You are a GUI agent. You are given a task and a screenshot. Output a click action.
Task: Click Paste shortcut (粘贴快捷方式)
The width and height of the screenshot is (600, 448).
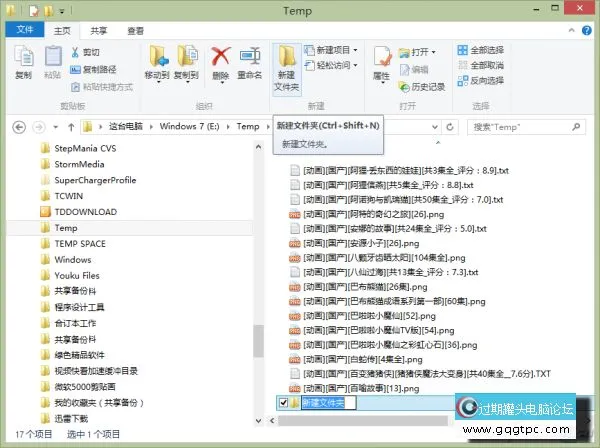pyautogui.click(x=103, y=87)
